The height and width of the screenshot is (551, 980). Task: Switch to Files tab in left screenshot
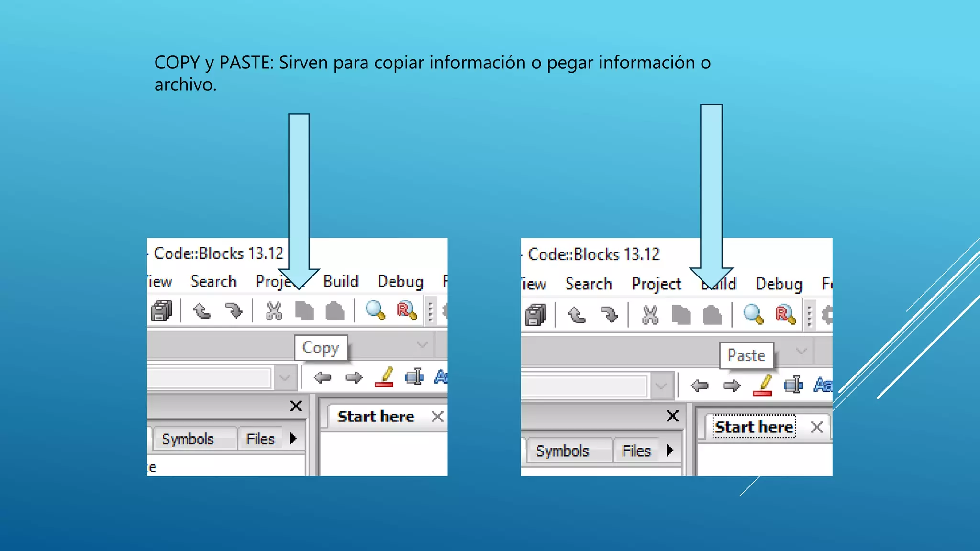point(260,439)
